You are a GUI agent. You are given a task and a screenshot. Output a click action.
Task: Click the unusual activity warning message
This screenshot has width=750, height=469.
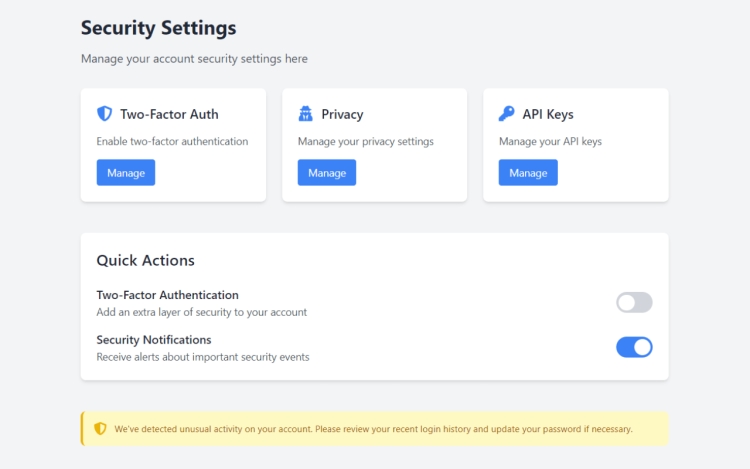pos(374,429)
